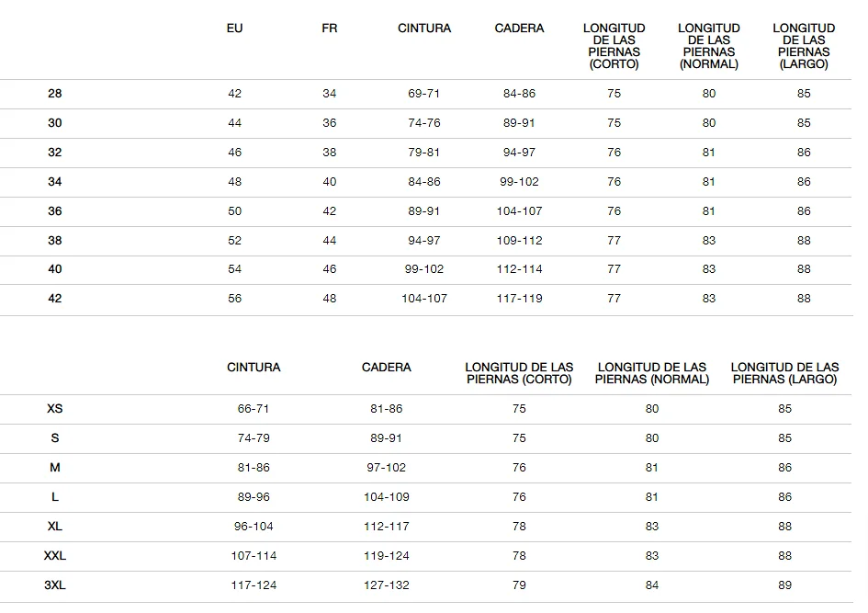The image size is (868, 613).
Task: Click the FR column header
Action: 330,28
